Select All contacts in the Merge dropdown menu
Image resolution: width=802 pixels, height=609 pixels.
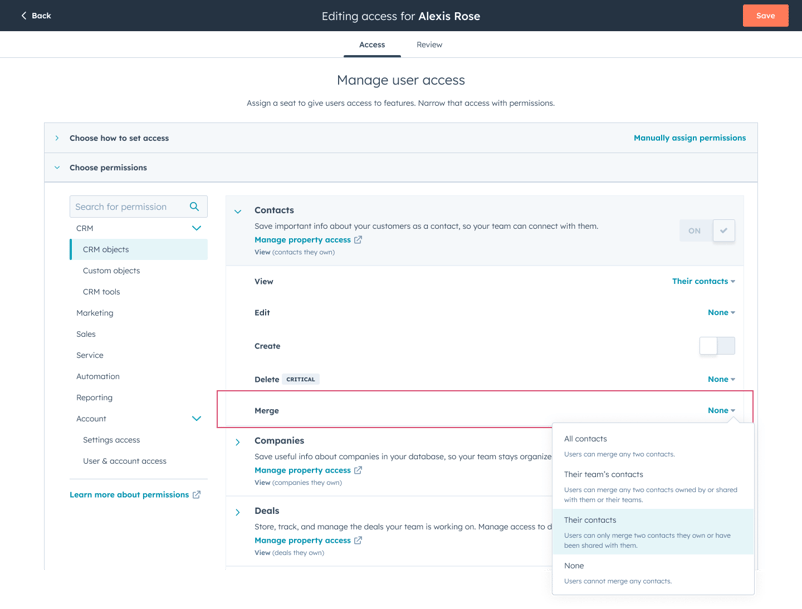586,438
